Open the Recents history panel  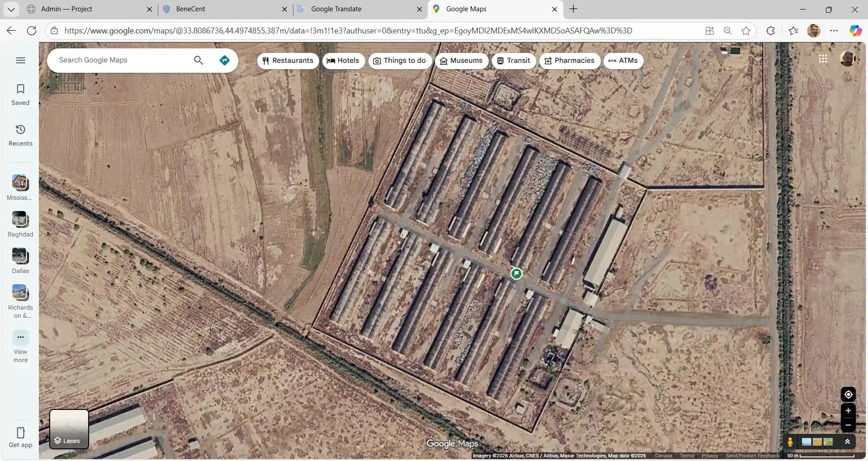pyautogui.click(x=20, y=135)
